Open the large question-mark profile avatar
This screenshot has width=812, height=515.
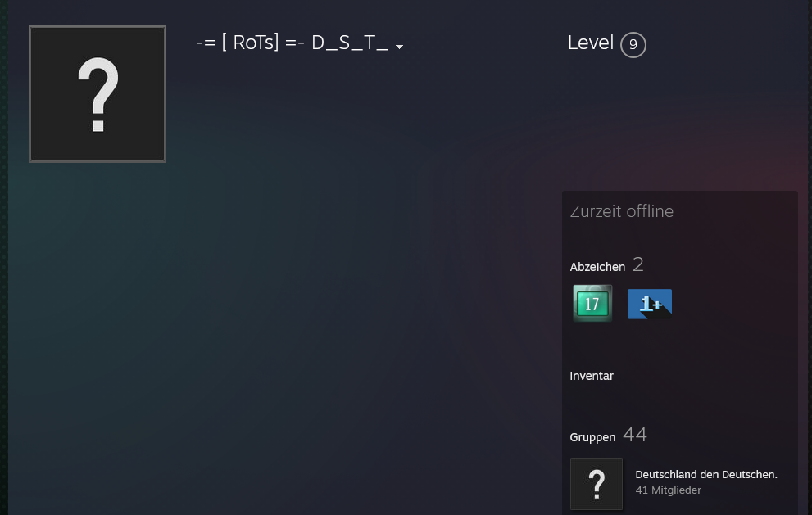click(x=98, y=94)
